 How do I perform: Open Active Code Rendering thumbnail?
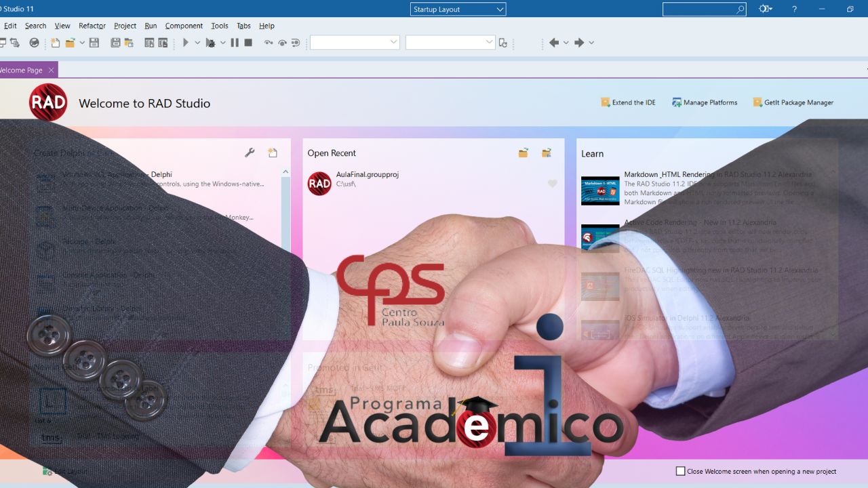(x=600, y=239)
